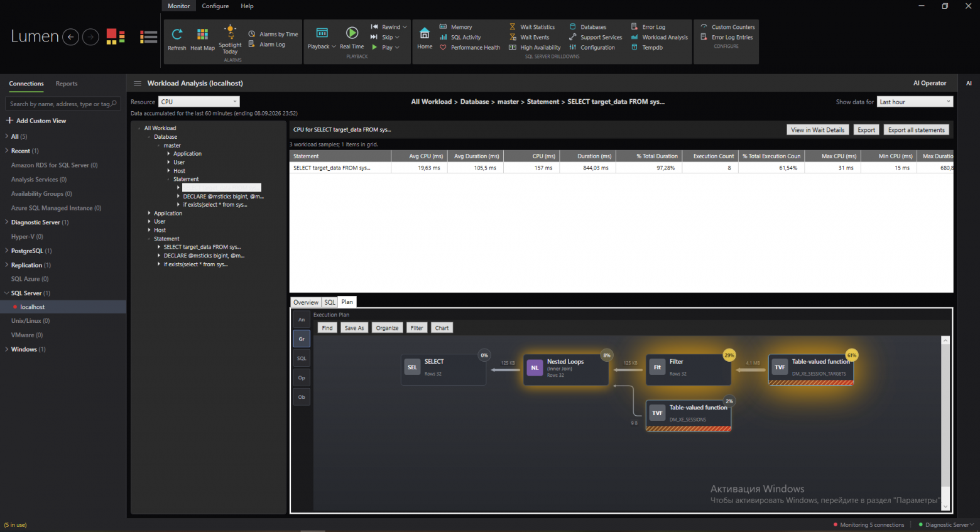
Task: Collapse the SQL Server (1) group
Action: click(x=7, y=293)
